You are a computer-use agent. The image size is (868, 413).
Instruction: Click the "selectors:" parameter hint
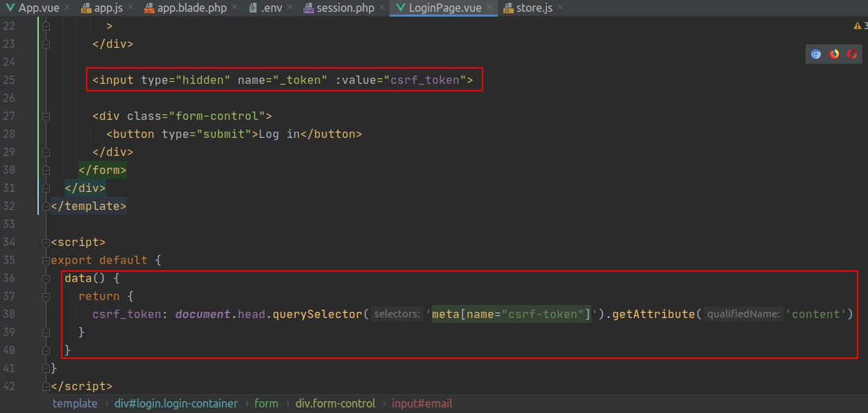[x=397, y=314]
